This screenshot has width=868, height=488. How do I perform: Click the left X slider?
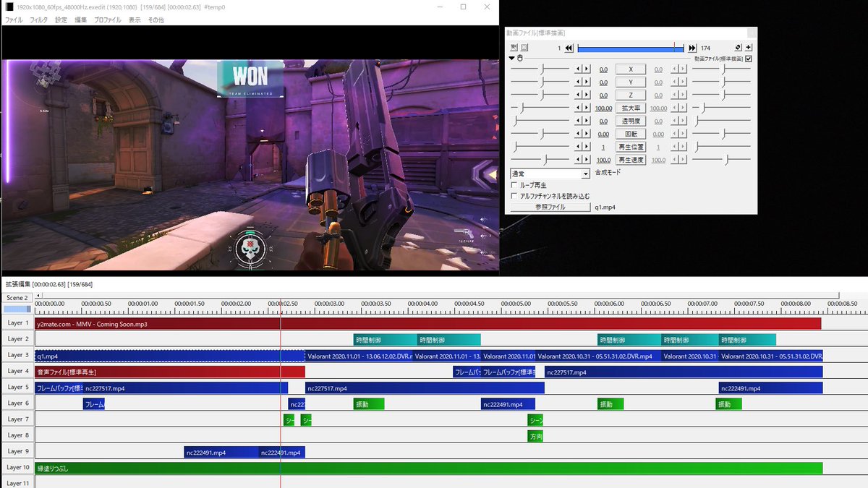pyautogui.click(x=539, y=69)
